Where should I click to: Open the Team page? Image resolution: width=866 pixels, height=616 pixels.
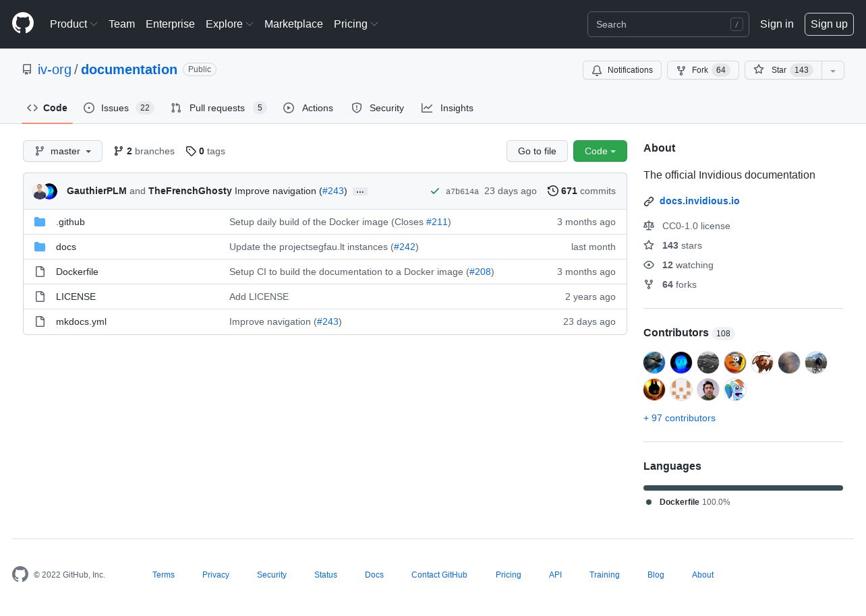coord(121,24)
